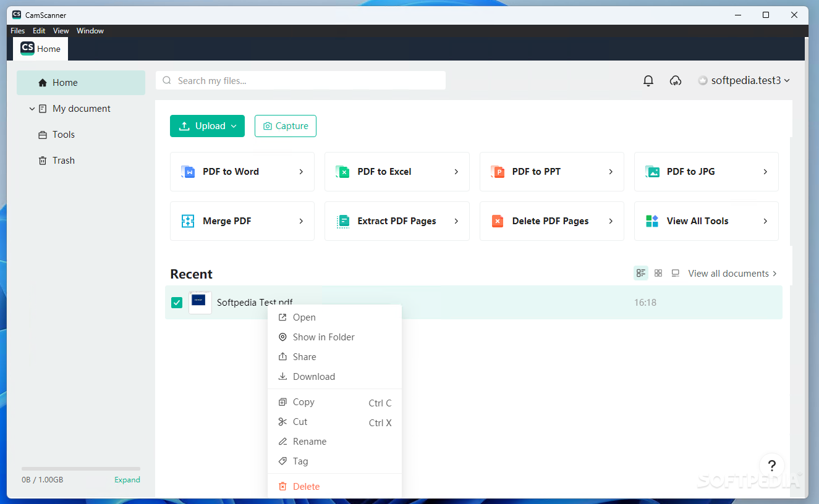Click the notification bell icon
819x504 pixels.
pos(648,80)
